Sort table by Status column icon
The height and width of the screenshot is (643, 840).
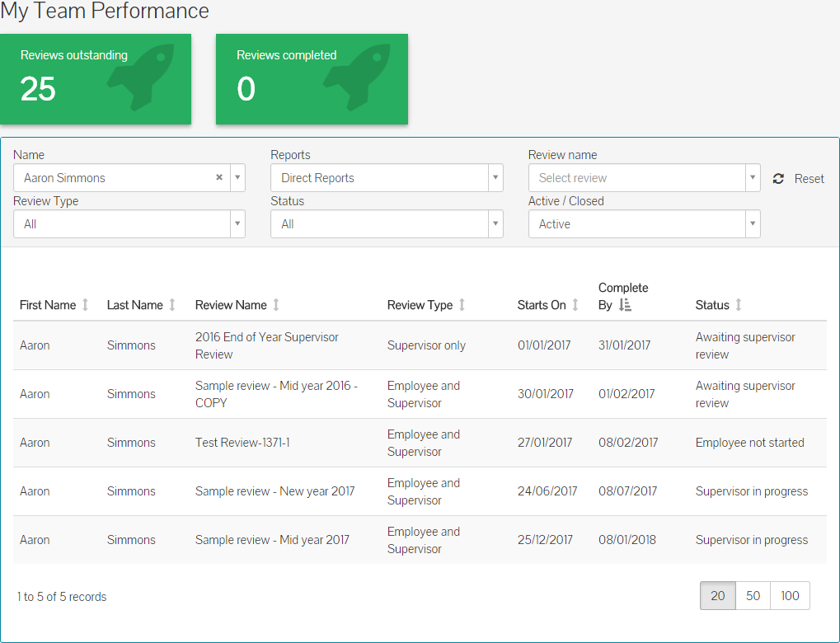coord(739,305)
